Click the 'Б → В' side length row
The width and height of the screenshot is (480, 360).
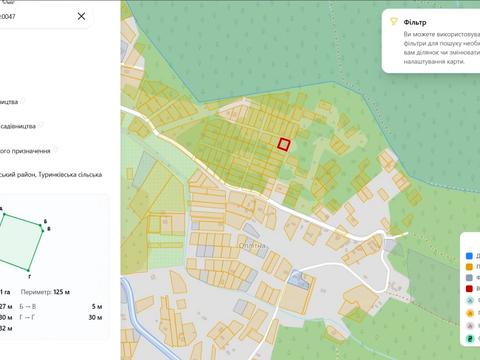tap(61, 306)
